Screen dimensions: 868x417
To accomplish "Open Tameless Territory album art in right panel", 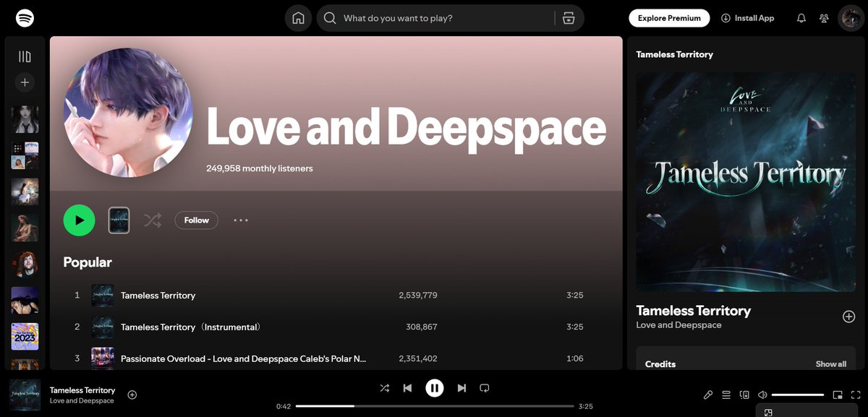I will (x=746, y=182).
